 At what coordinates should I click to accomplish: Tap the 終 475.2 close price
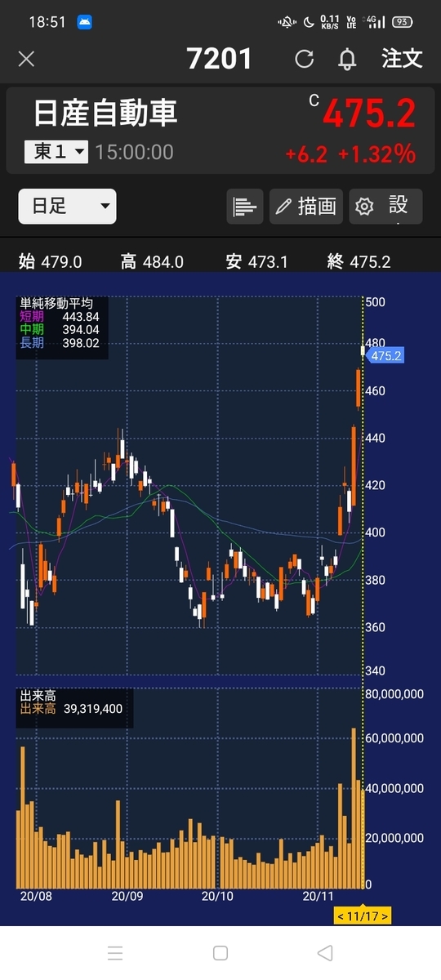(359, 262)
